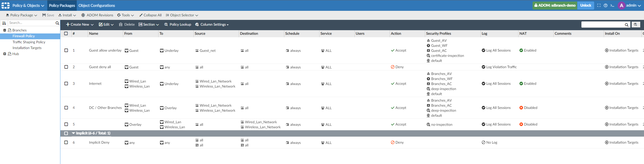
Task: Click the fullscreen icon in top bar
Action: coord(599,5)
